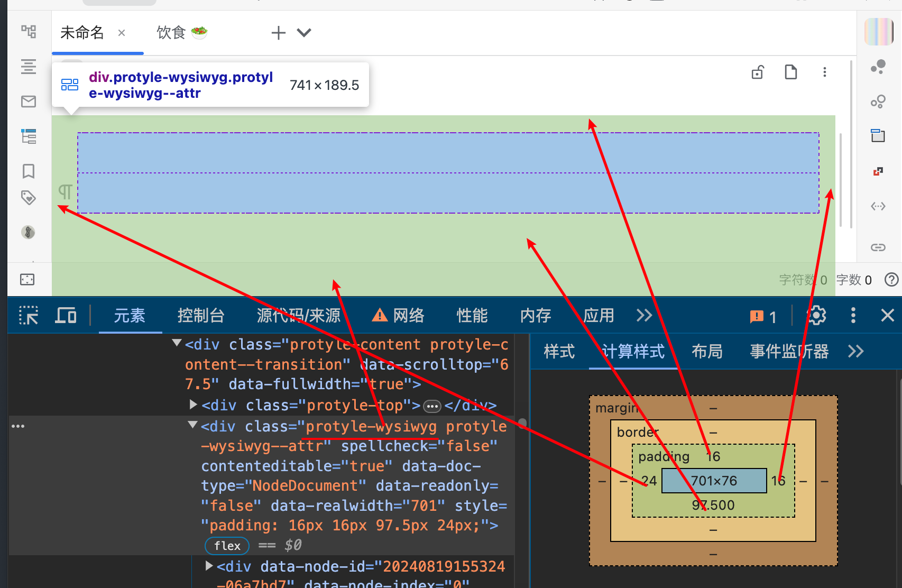
Task: Switch to the 控制台 DevTools tab
Action: (x=201, y=316)
